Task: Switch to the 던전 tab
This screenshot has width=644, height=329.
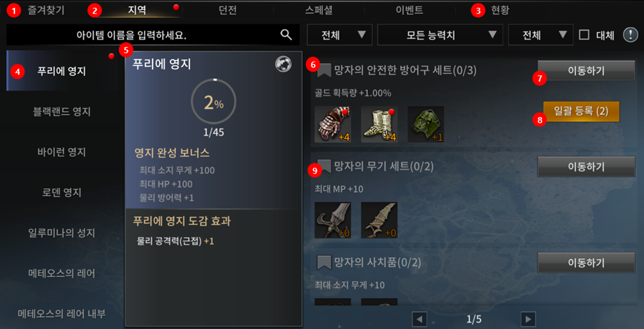Action: point(228,10)
